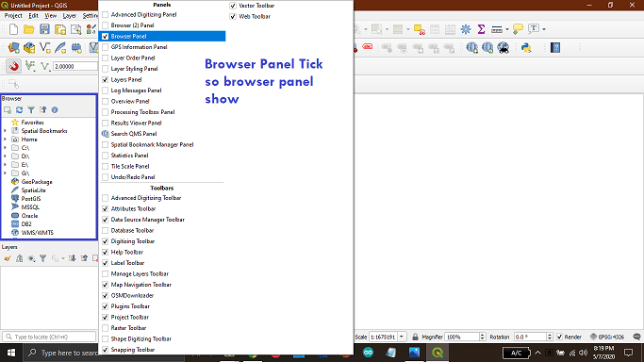Click the Map Tips yellow speech bubble icon
644x362 pixels.
point(518,29)
